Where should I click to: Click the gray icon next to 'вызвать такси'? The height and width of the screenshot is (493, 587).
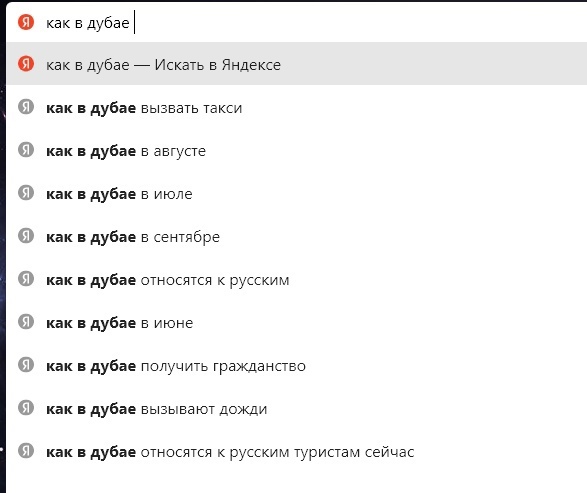point(26,107)
